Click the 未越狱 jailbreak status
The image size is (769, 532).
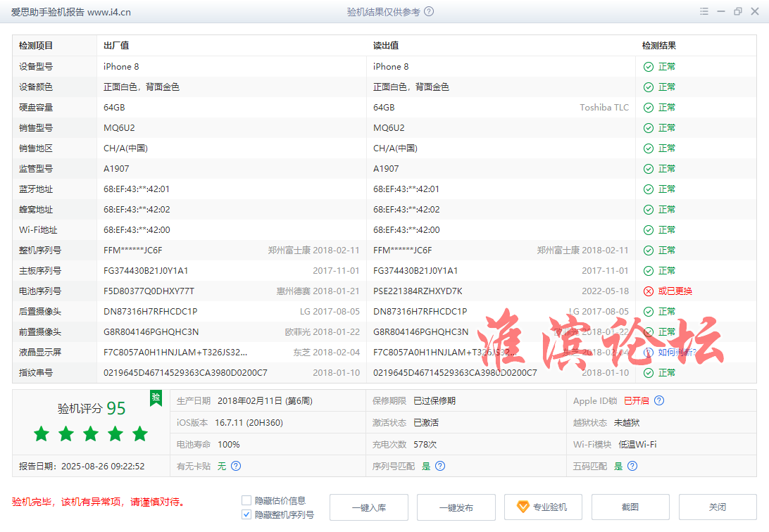click(x=627, y=423)
